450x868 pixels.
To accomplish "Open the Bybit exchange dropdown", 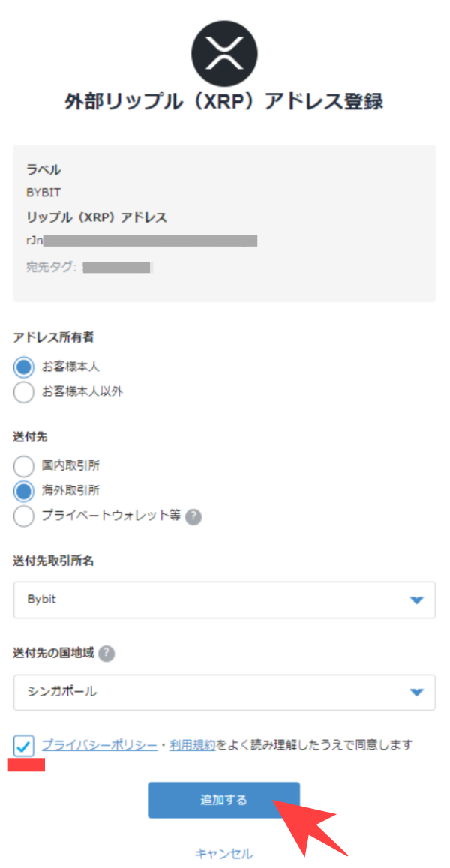I will tap(225, 600).
